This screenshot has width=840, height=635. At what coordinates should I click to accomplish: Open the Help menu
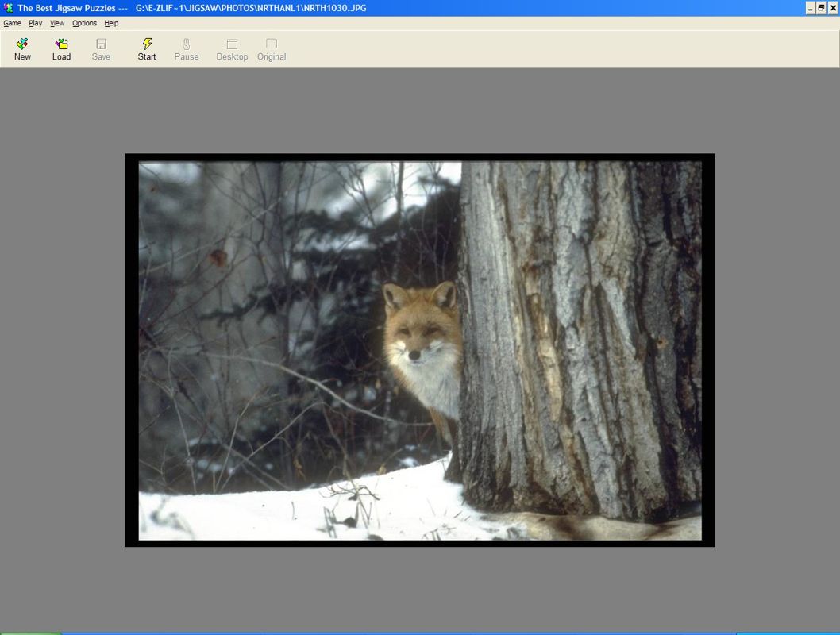point(111,23)
